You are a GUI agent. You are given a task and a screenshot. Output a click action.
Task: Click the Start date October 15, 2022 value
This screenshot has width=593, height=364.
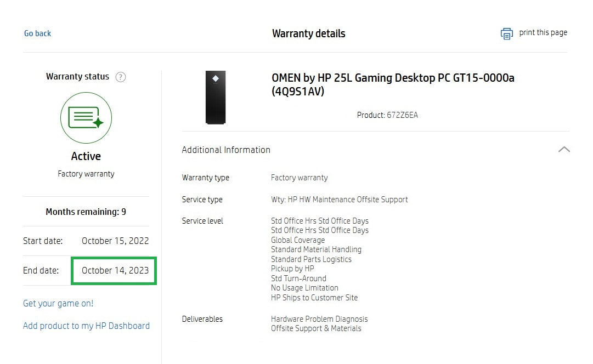pos(115,241)
